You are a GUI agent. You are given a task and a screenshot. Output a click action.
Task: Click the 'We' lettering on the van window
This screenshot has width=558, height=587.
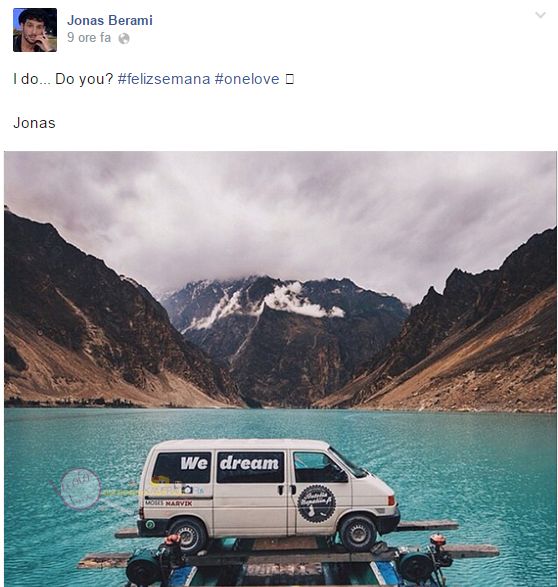click(x=194, y=464)
